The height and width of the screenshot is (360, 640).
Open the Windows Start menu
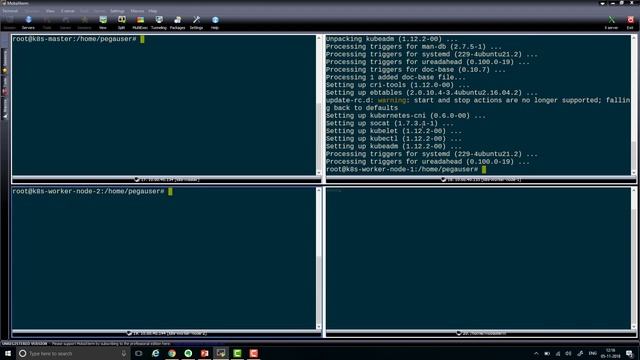8,353
